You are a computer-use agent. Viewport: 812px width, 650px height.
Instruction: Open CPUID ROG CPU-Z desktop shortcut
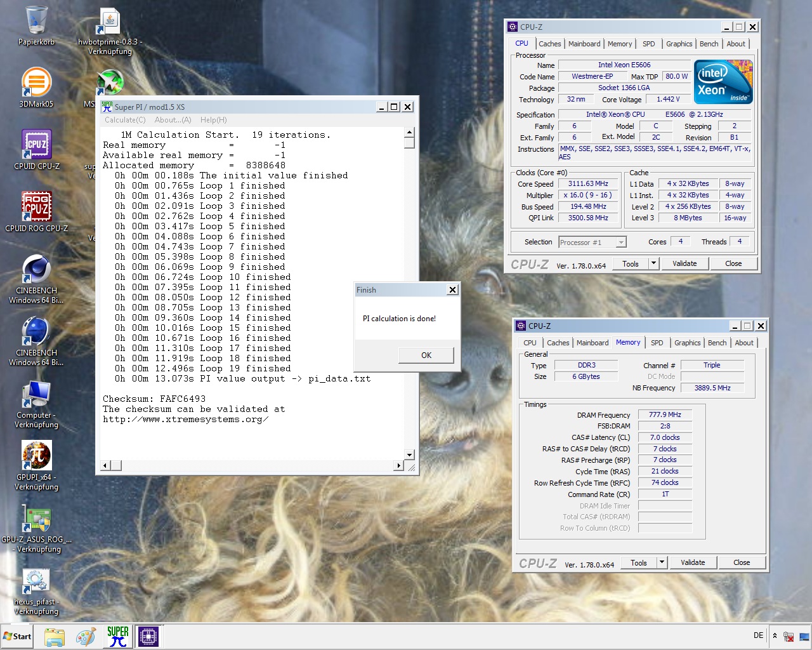coord(37,212)
